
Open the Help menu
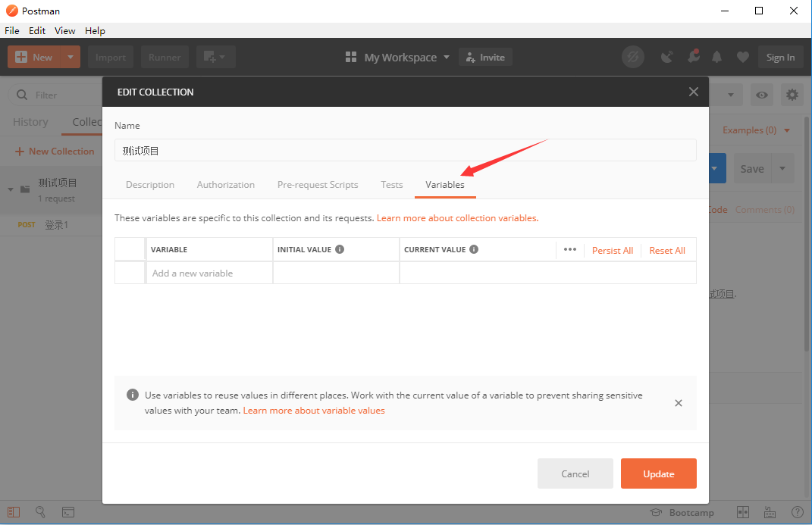(x=95, y=30)
